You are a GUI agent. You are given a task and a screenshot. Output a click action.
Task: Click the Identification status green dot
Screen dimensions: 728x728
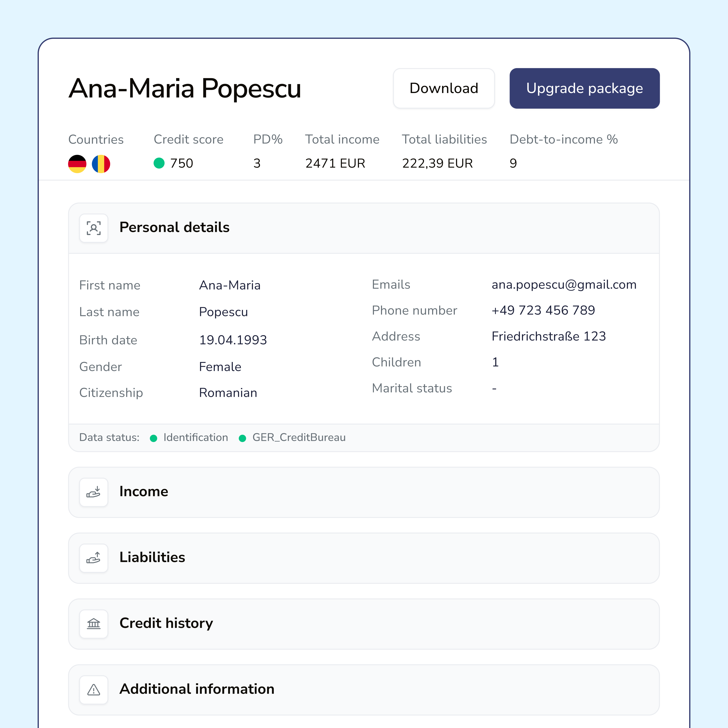[x=153, y=438]
